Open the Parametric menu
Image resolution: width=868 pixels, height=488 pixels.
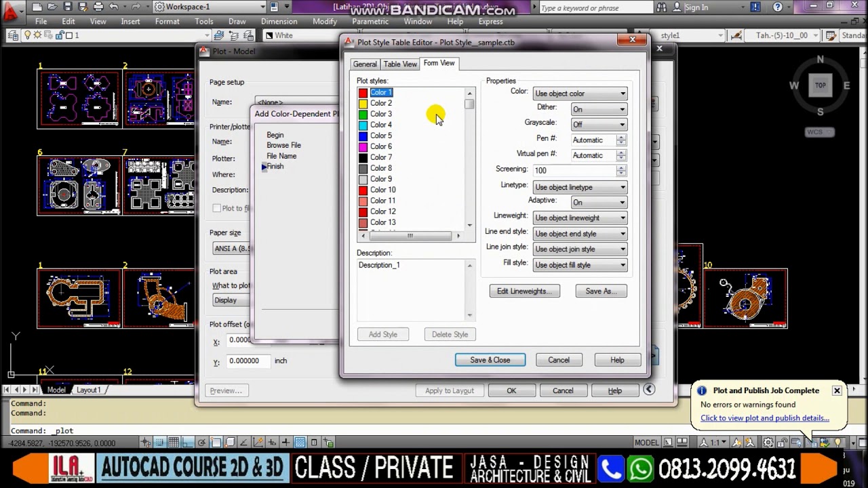click(370, 22)
